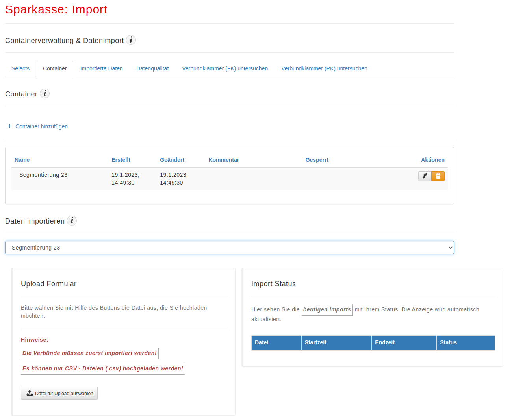Delete Segmentierung 23 using orange trash icon
This screenshot has width=512, height=420.
click(438, 176)
